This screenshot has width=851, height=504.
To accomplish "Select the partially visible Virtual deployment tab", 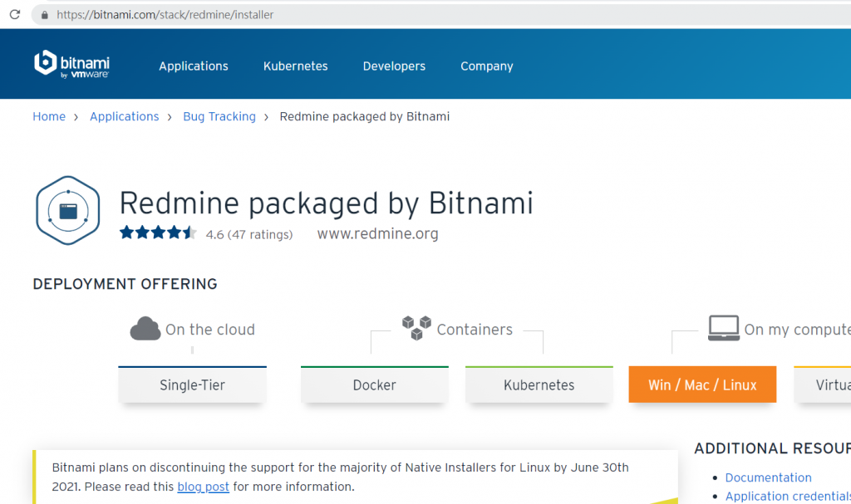I will click(x=822, y=384).
